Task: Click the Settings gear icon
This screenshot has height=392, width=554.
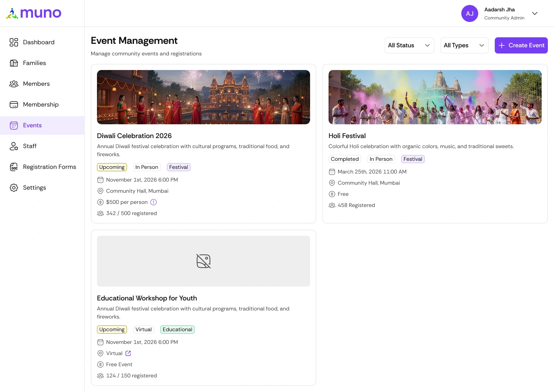Action: [14, 188]
